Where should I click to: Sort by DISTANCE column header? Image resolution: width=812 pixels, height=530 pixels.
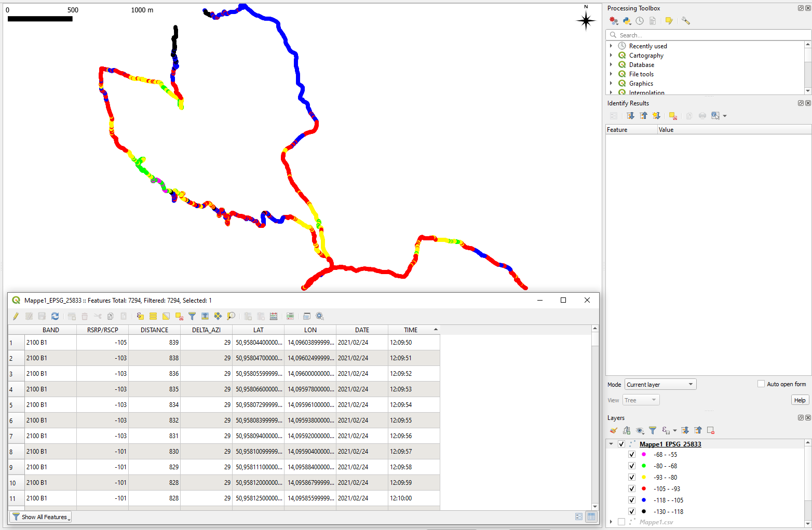155,330
